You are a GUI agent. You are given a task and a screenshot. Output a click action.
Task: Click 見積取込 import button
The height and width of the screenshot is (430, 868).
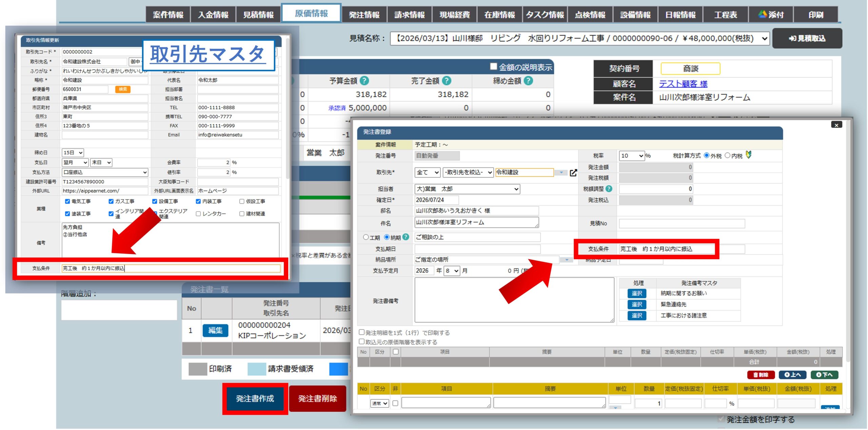[807, 38]
